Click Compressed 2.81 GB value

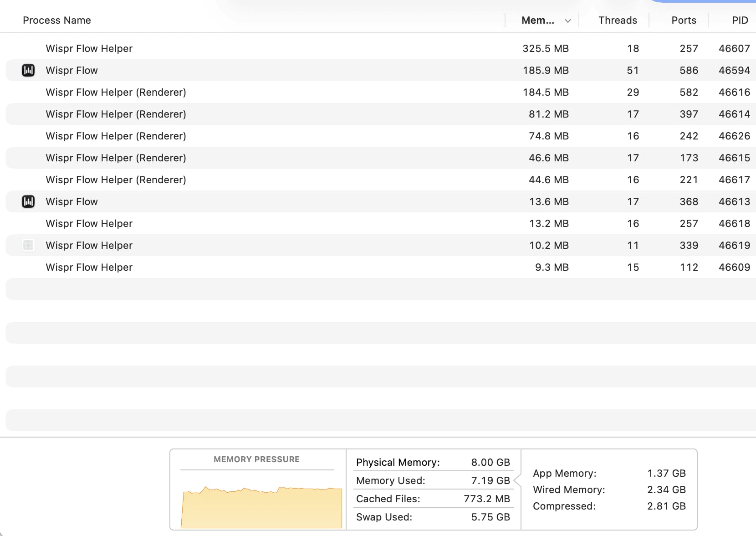(x=666, y=506)
